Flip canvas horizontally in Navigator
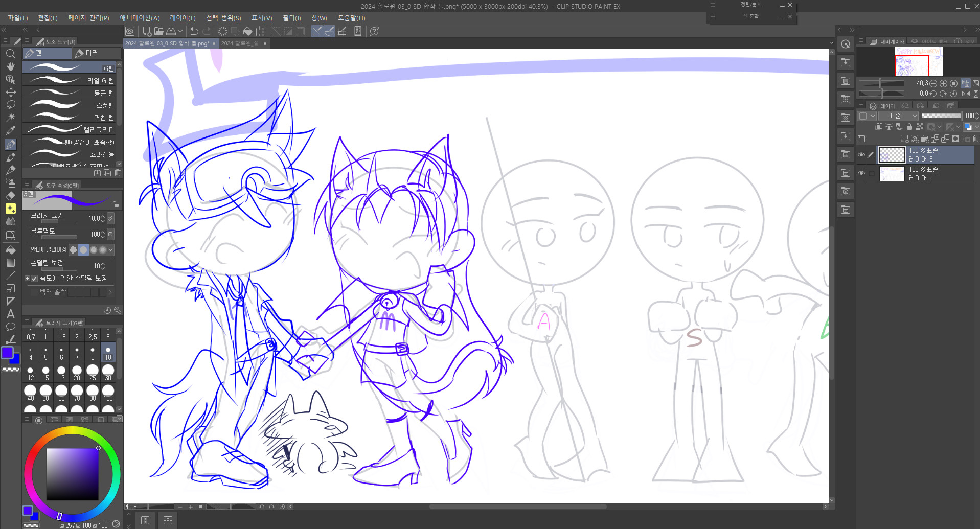This screenshot has height=529, width=980. pos(965,94)
